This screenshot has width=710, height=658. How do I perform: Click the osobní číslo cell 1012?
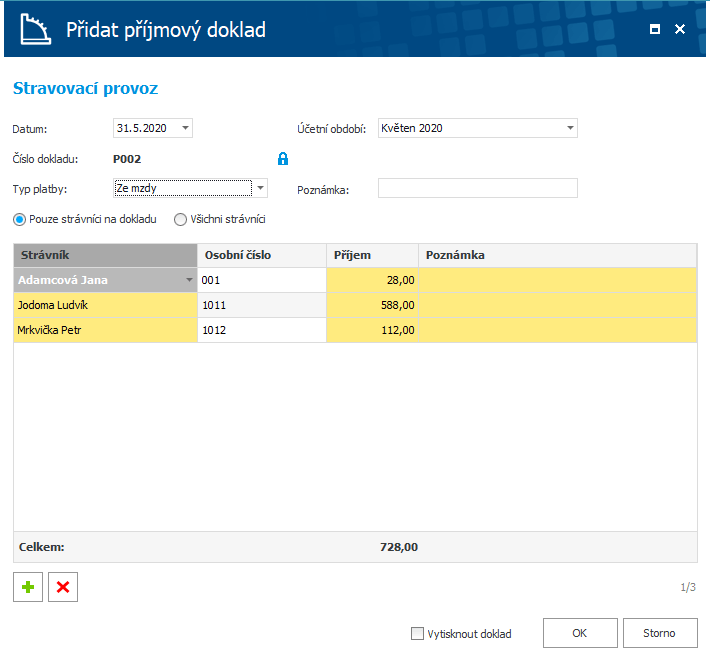[x=262, y=330]
